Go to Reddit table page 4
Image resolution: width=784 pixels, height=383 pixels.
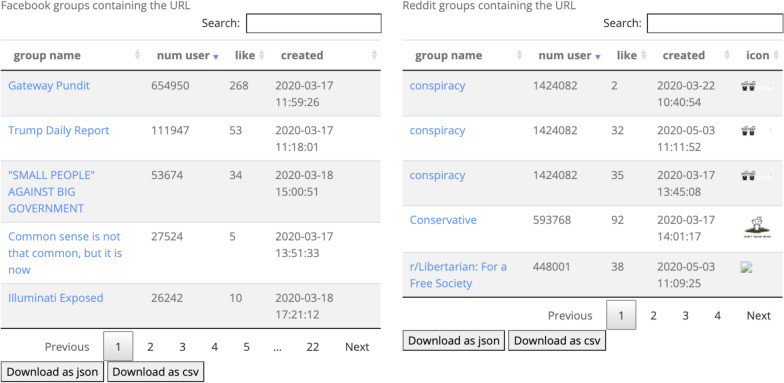click(718, 316)
